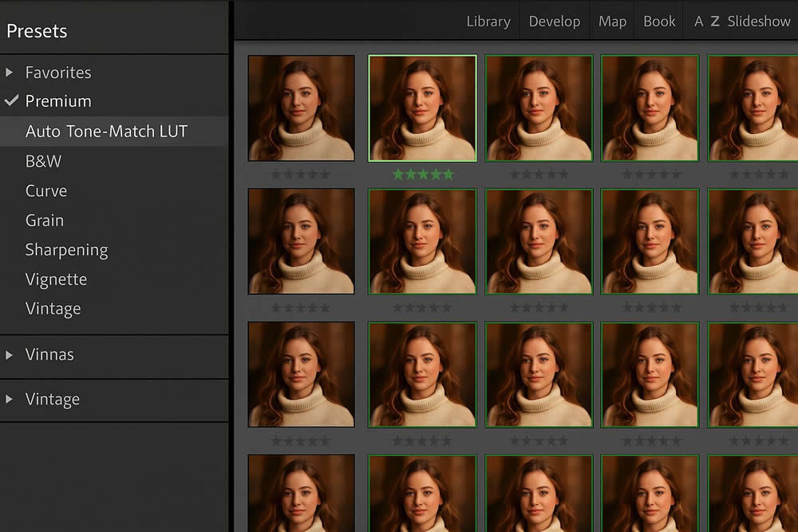The image size is (798, 532).
Task: Open the Map module
Action: (x=612, y=22)
